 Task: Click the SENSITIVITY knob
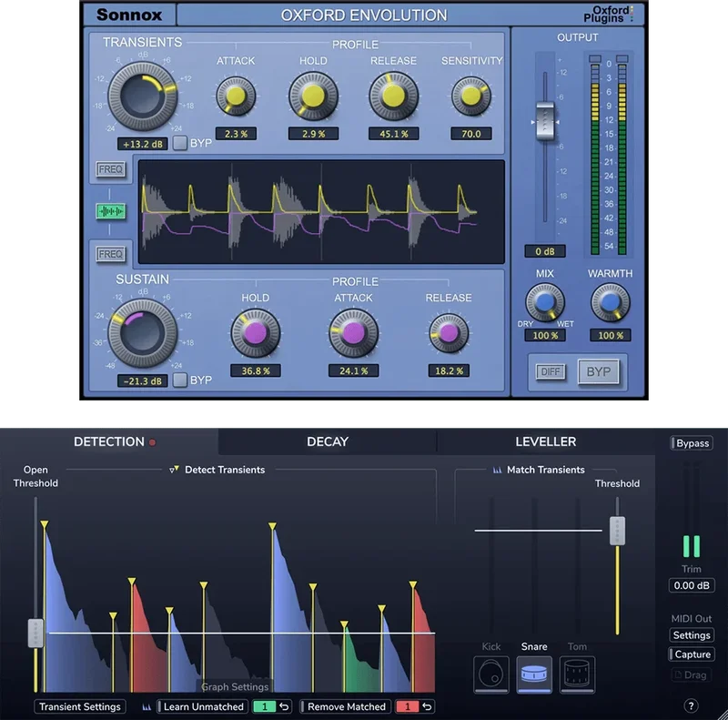[x=471, y=96]
